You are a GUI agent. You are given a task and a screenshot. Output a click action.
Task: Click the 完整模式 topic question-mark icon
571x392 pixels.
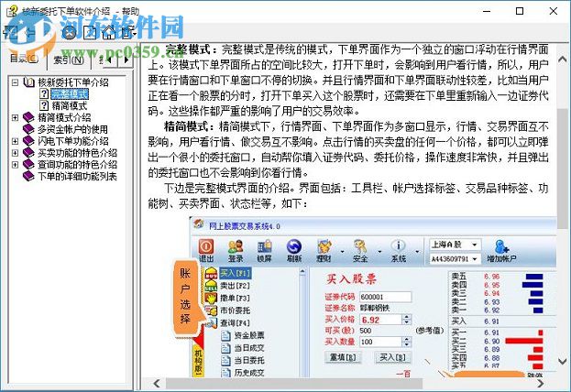(44, 94)
